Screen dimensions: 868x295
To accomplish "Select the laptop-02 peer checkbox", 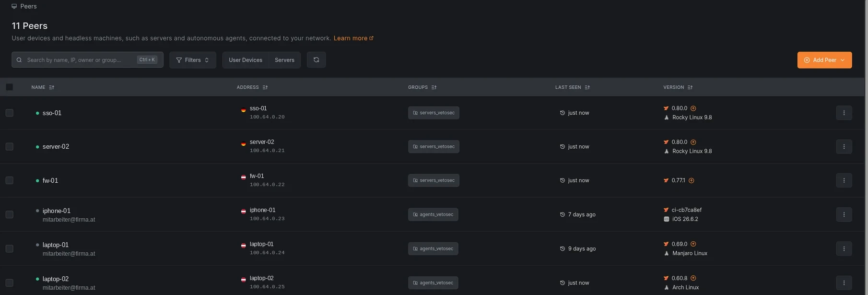I will pos(10,283).
